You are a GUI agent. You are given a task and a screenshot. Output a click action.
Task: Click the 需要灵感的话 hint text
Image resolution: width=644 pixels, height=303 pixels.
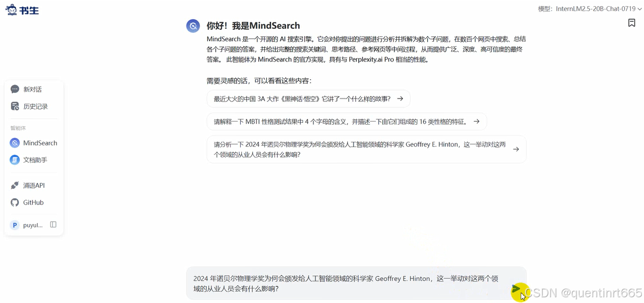tap(259, 81)
